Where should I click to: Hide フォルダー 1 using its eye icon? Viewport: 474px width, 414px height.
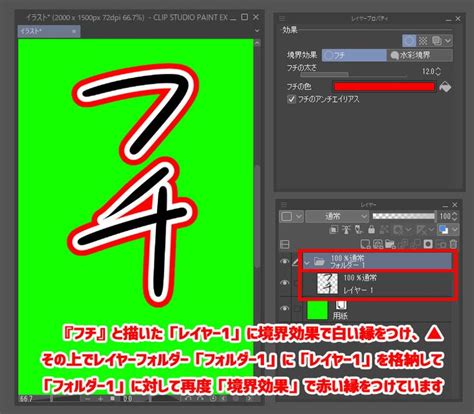(x=284, y=262)
